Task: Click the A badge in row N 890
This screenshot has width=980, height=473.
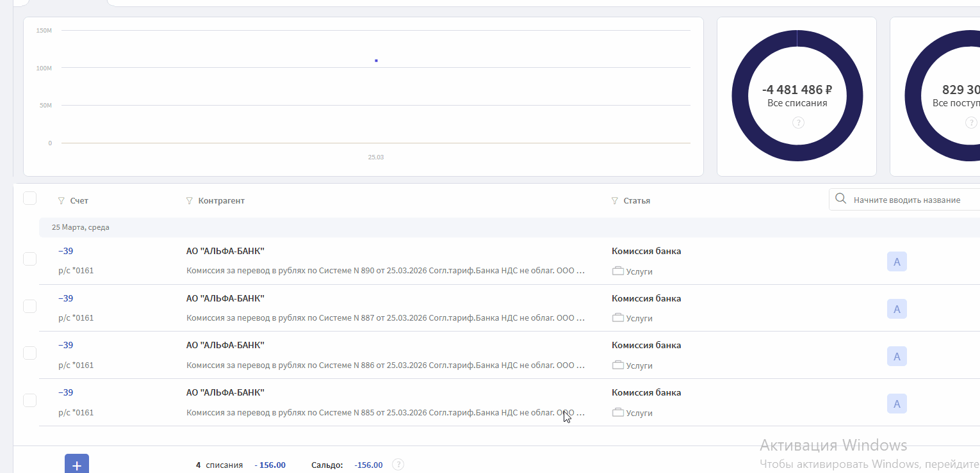Action: pyautogui.click(x=897, y=262)
